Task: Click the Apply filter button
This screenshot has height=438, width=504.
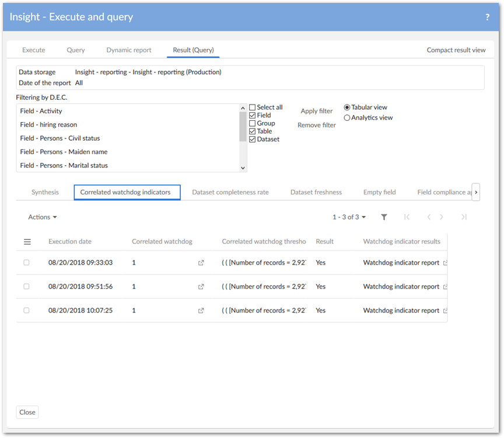Action: [317, 111]
